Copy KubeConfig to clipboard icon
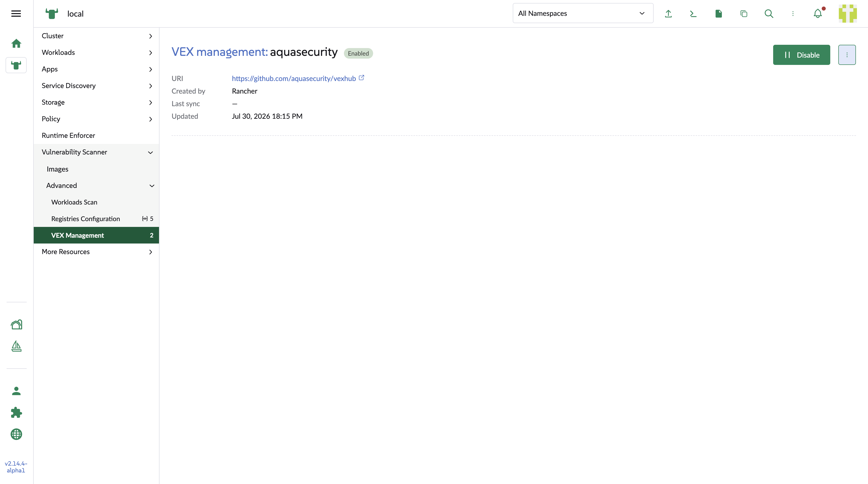 pos(744,14)
